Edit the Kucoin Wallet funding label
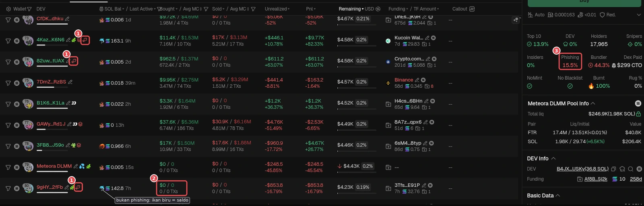The height and width of the screenshot is (206, 644). 427,38
